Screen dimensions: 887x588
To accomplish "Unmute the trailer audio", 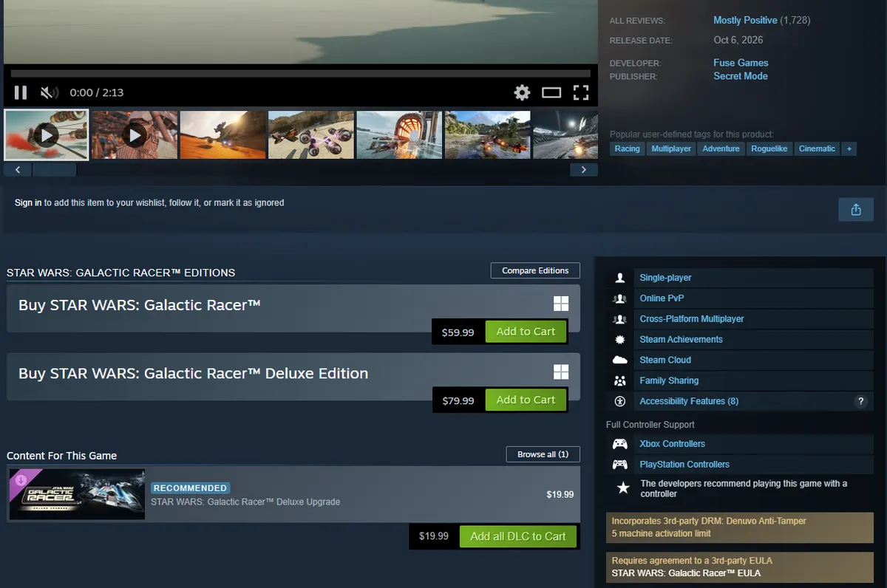I will click(x=50, y=92).
